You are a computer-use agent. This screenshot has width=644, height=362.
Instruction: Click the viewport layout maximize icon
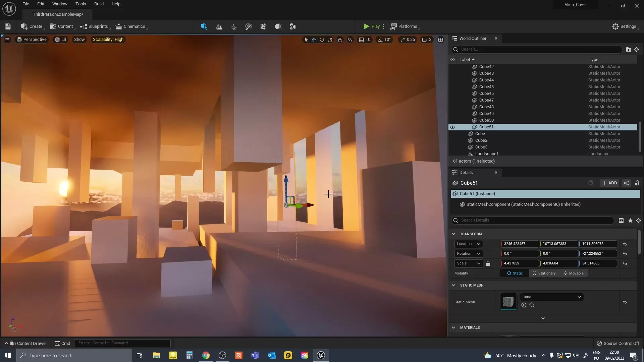point(440,40)
